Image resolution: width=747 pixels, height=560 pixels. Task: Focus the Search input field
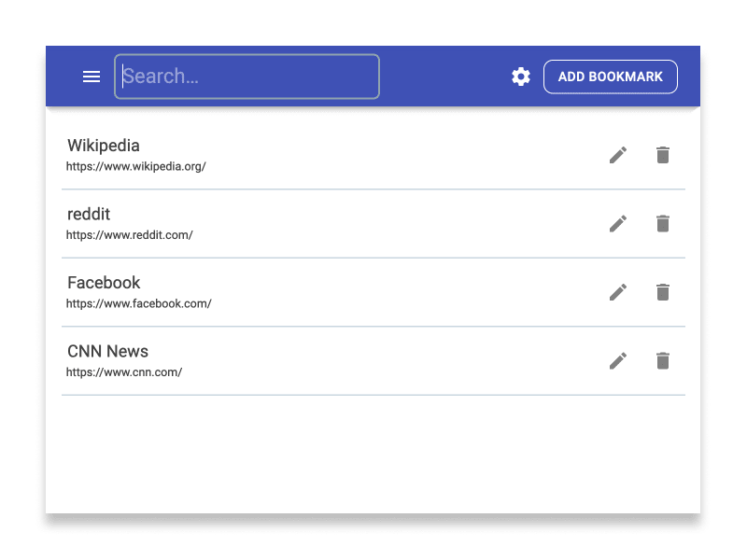click(247, 77)
